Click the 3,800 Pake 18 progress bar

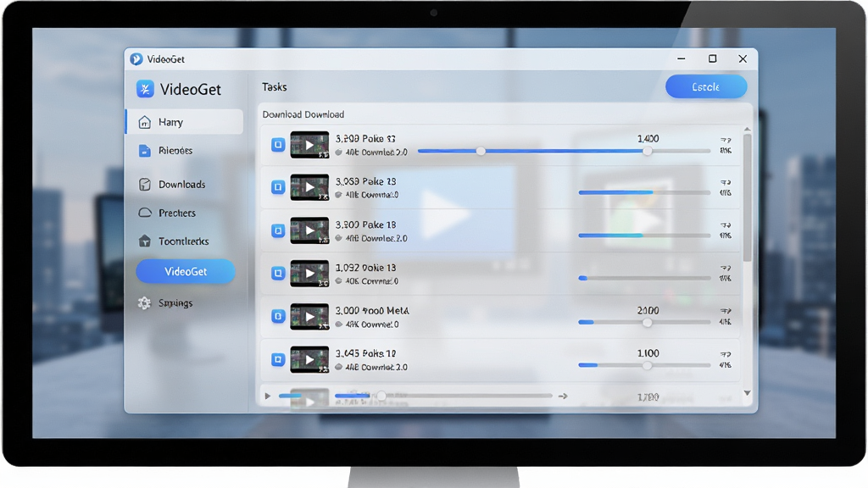(x=644, y=236)
